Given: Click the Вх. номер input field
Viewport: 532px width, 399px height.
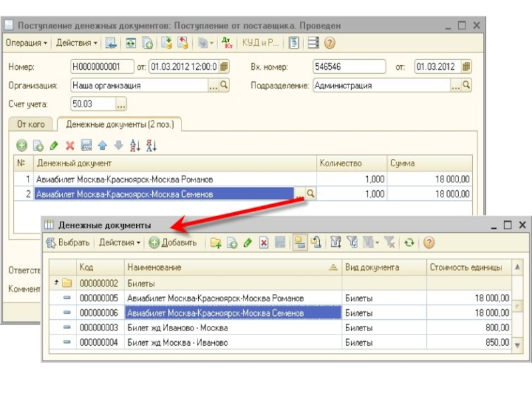Looking at the screenshot, I should 348,66.
